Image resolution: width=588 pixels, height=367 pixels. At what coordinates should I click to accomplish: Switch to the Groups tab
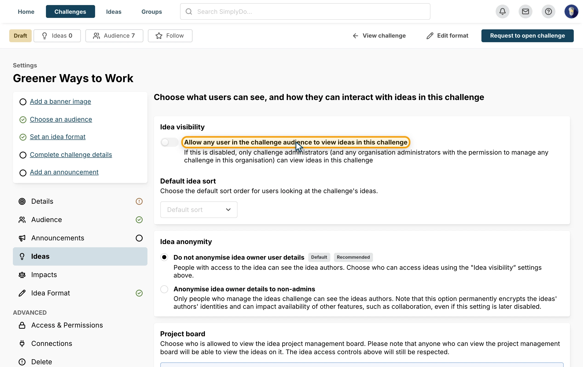click(152, 11)
